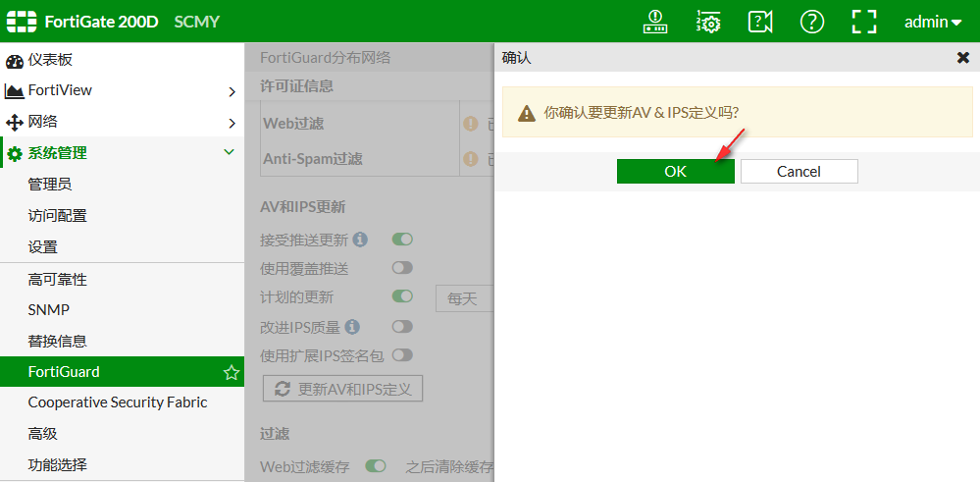Click the Web过滤 license row label
Image resolution: width=980 pixels, height=482 pixels.
[x=293, y=124]
